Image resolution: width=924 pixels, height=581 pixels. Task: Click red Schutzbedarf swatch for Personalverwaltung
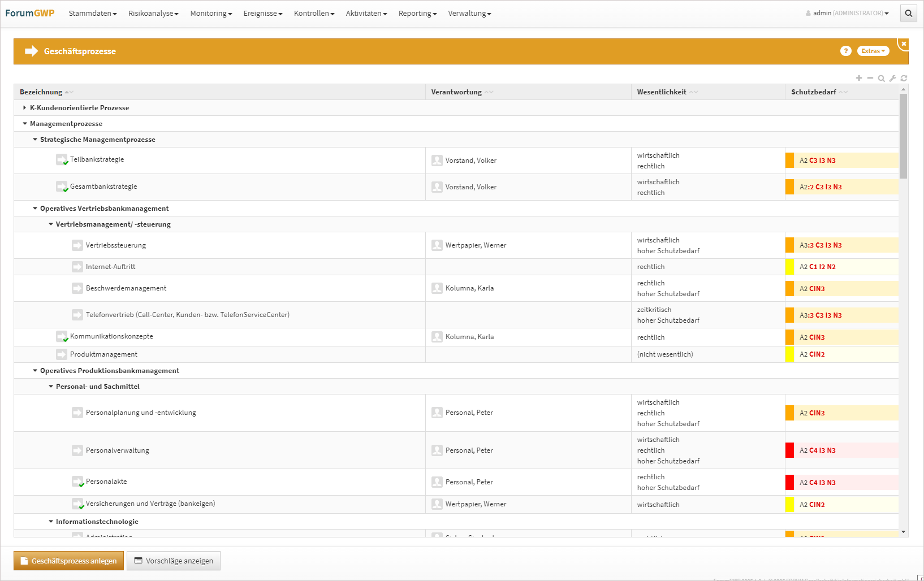click(x=789, y=450)
